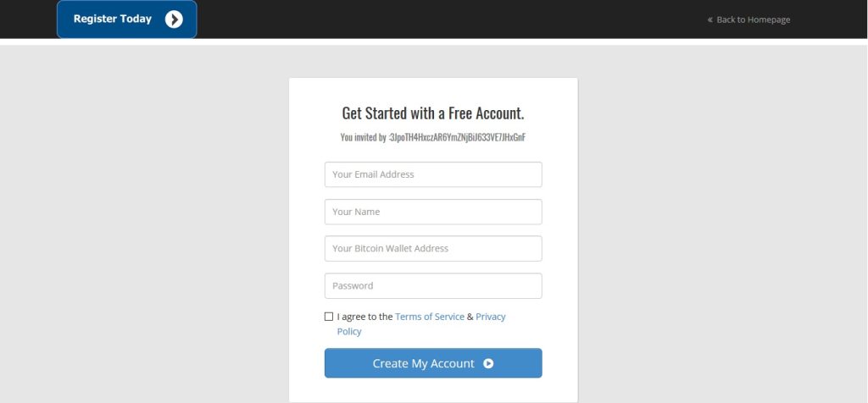Tick the Terms of Service agreement checkbox
Image resolution: width=868 pixels, height=403 pixels.
pos(329,317)
